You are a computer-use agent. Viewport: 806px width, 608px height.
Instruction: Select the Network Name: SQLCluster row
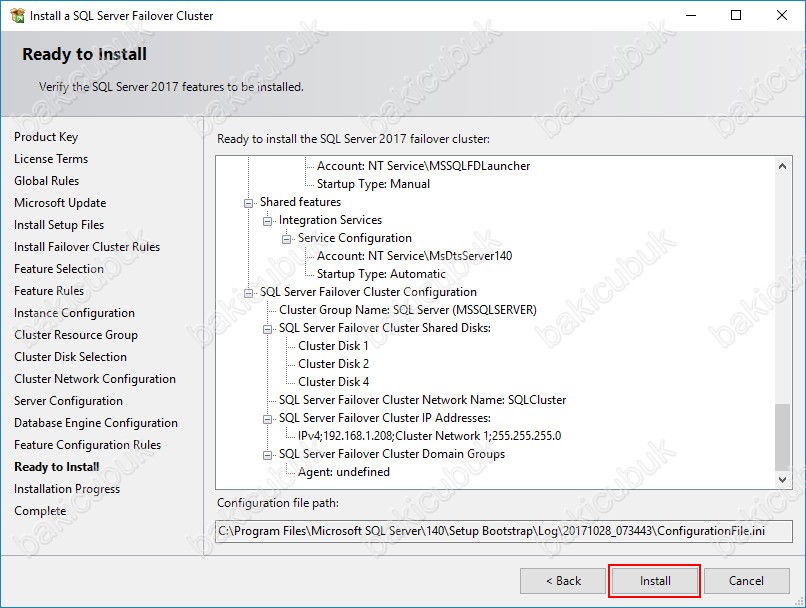pos(422,400)
